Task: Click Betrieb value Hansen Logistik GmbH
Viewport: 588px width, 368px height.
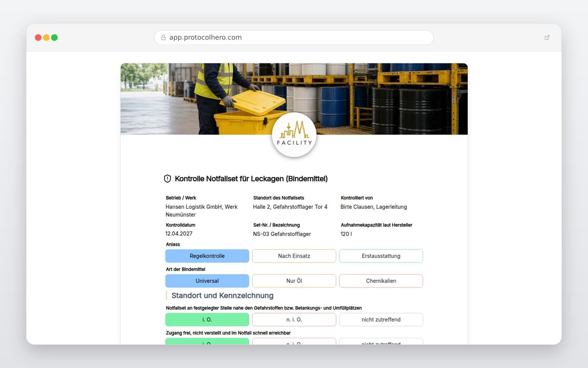Action: 201,211
